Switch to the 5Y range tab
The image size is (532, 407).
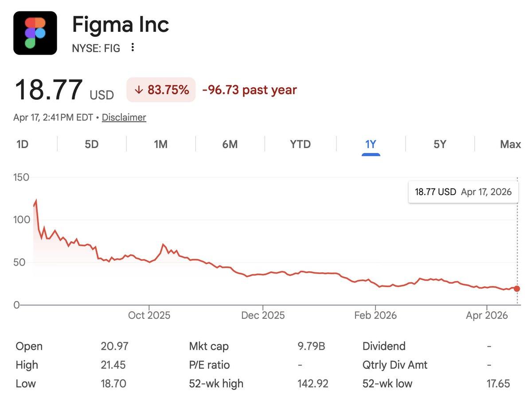[439, 144]
